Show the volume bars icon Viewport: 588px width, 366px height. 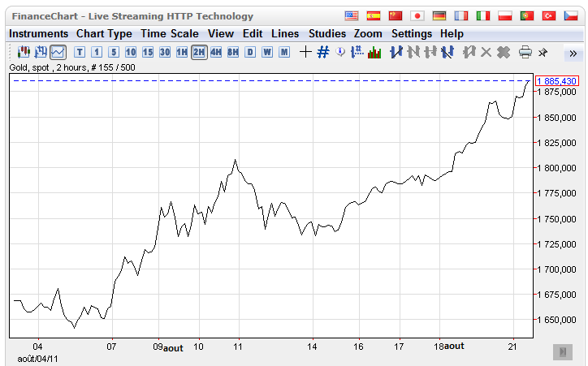tap(374, 52)
